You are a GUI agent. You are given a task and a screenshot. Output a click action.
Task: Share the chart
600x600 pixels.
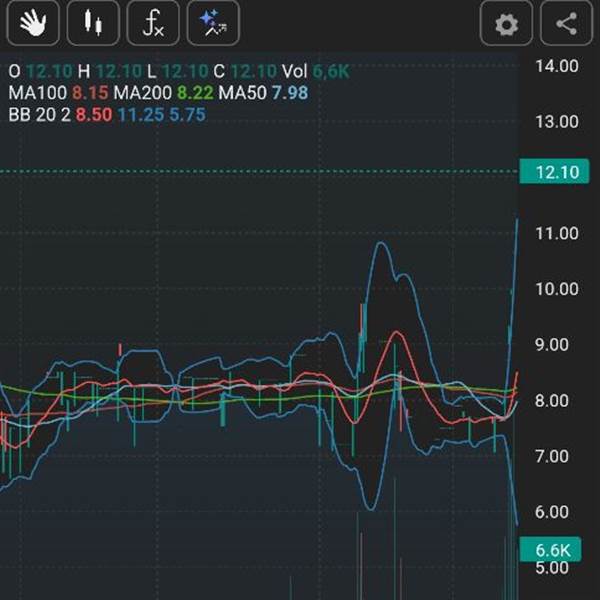point(566,23)
